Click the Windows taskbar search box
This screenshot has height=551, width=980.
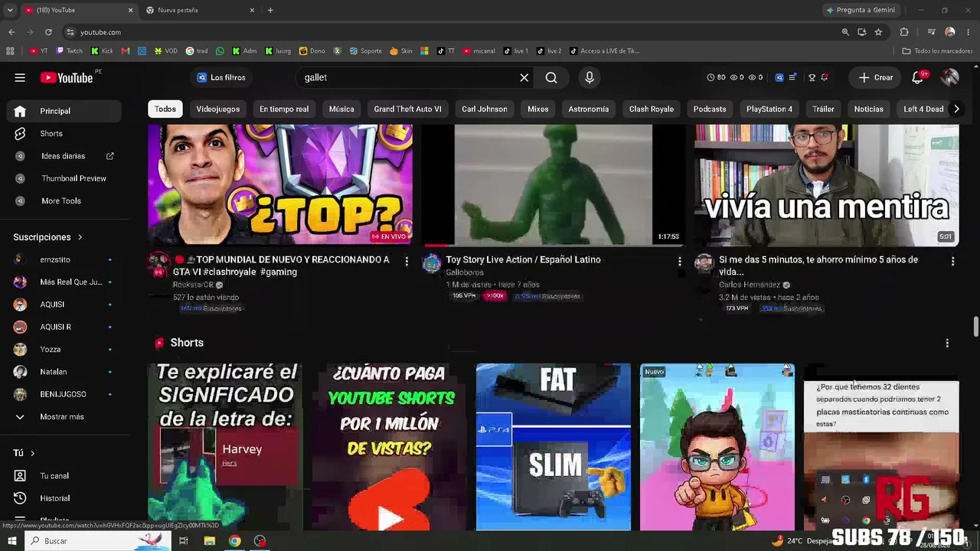97,541
